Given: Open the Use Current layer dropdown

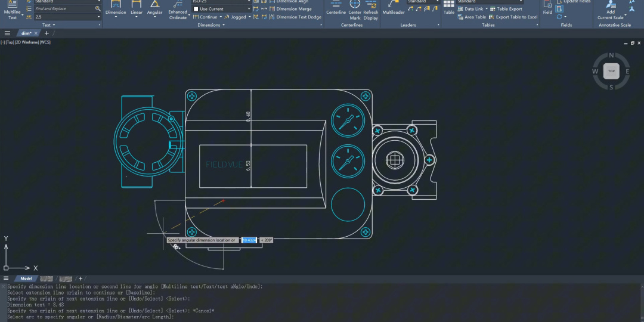Looking at the screenshot, I should pyautogui.click(x=249, y=8).
